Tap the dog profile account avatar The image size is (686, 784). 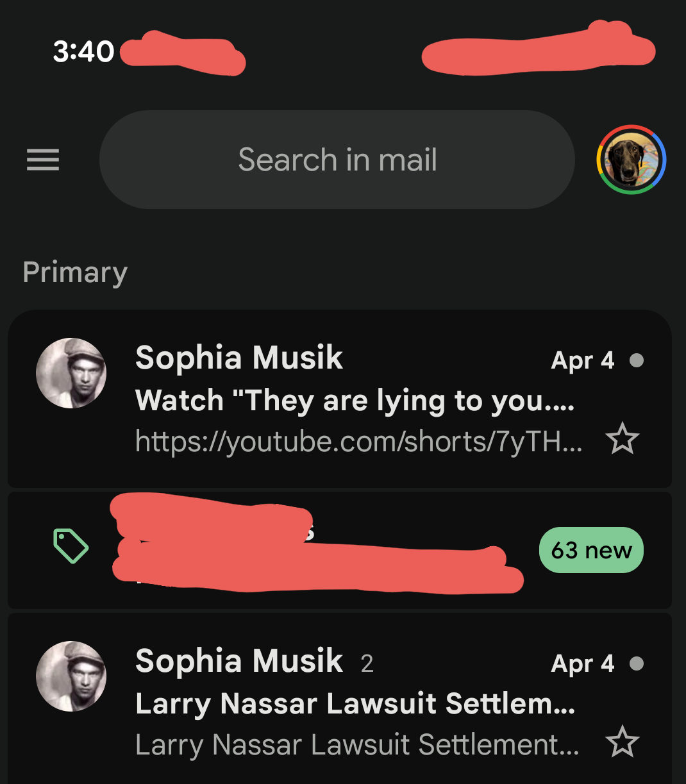pyautogui.click(x=632, y=160)
